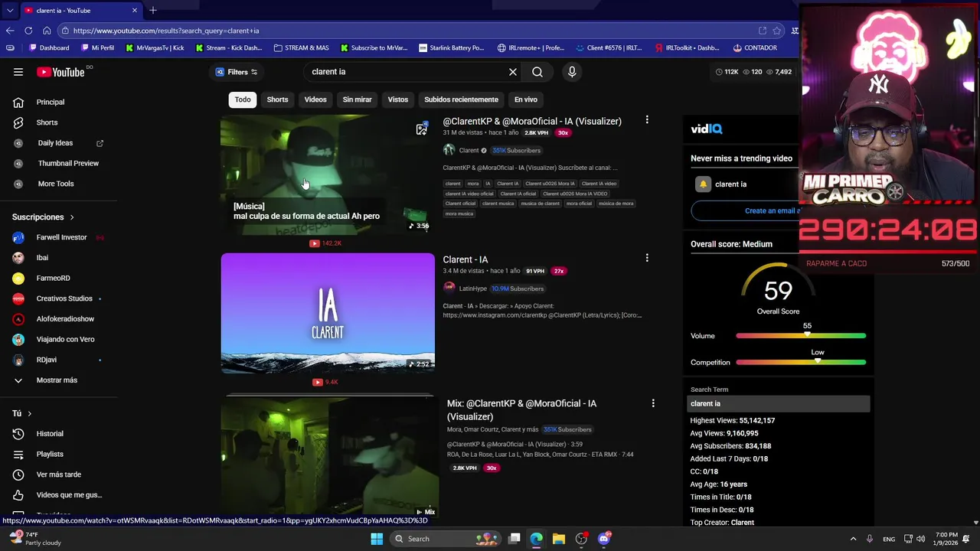Open the YouTube hamburger guide menu
The height and width of the screenshot is (551, 980).
click(x=18, y=72)
